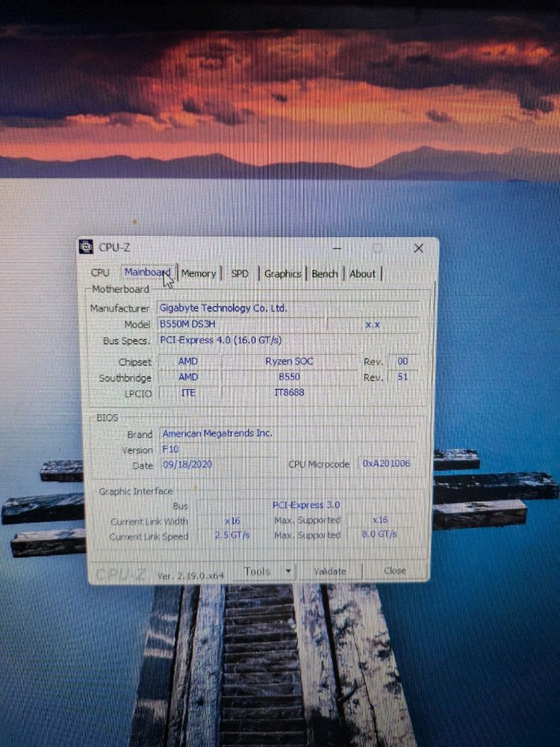The height and width of the screenshot is (747, 560).
Task: Minimize the CPU-Z window
Action: pyautogui.click(x=337, y=249)
